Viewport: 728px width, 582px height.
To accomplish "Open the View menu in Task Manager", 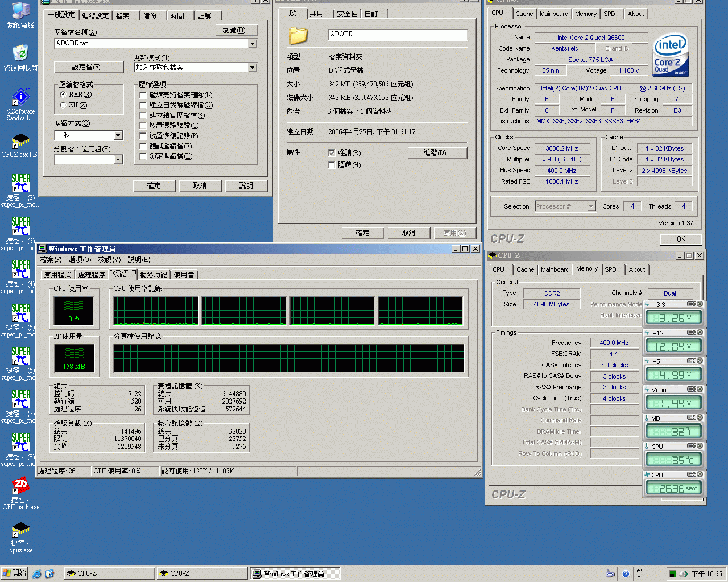I will tap(109, 260).
